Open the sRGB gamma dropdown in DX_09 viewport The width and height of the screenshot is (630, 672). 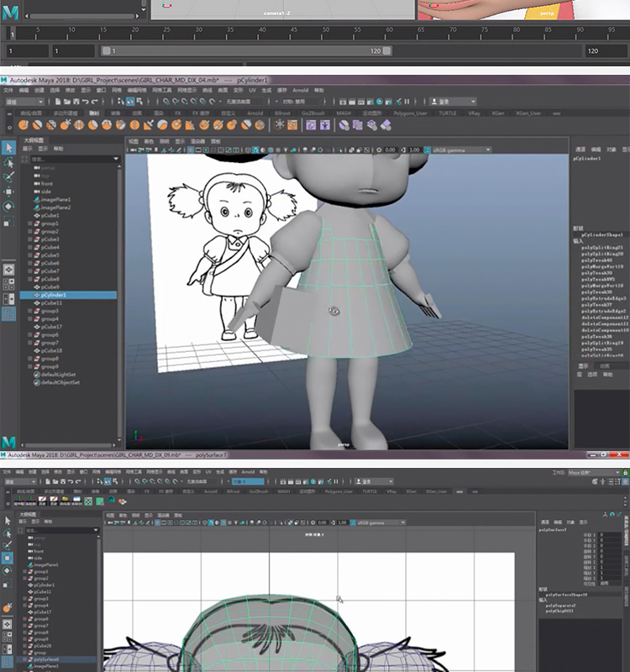coord(381,522)
